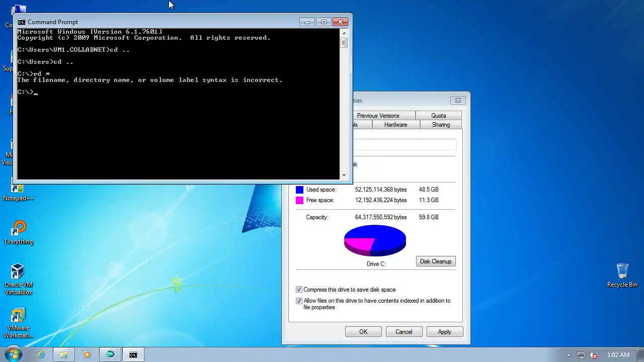This screenshot has width=644, height=362.
Task: Click the blue Used space swatch
Action: pyautogui.click(x=299, y=190)
